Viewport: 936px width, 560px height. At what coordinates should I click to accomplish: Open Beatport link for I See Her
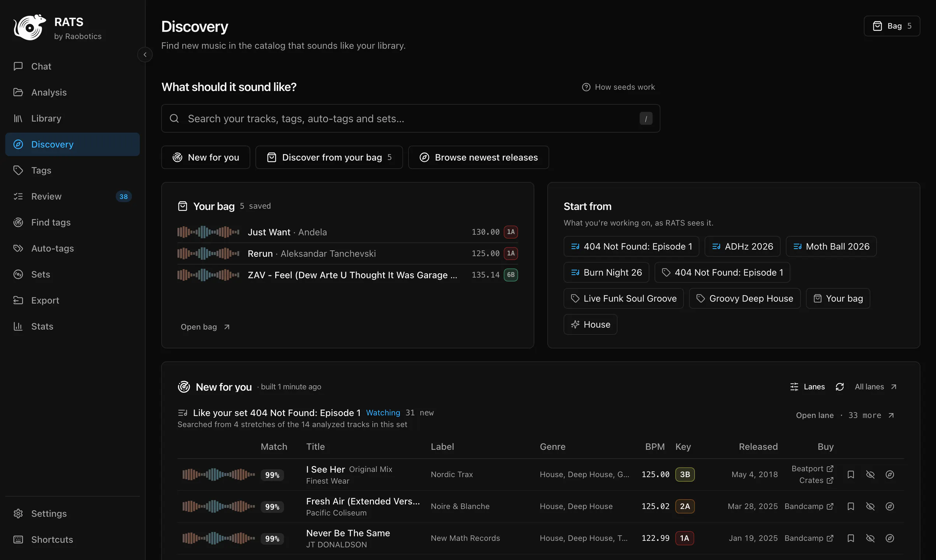(x=812, y=469)
